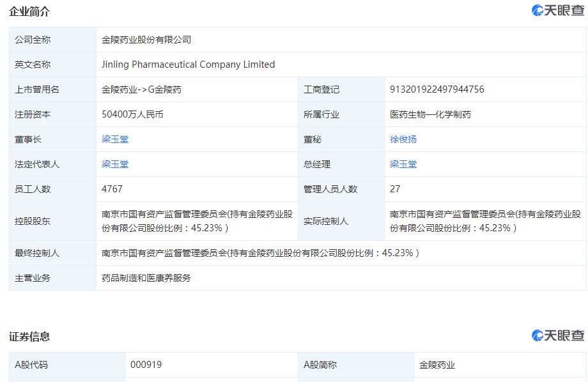Select controlling shareholder text in 控股股东 row
This screenshot has width=588, height=382.
[x=197, y=221]
